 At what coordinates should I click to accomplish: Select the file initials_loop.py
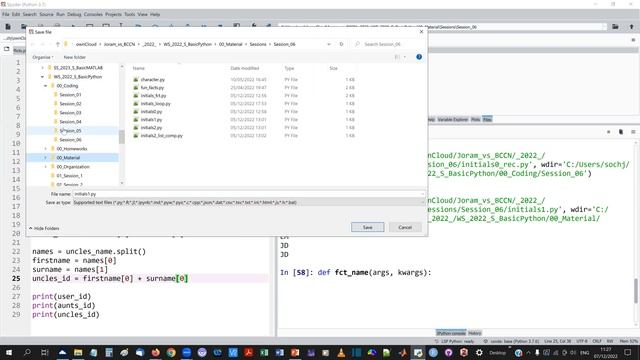[x=156, y=104]
